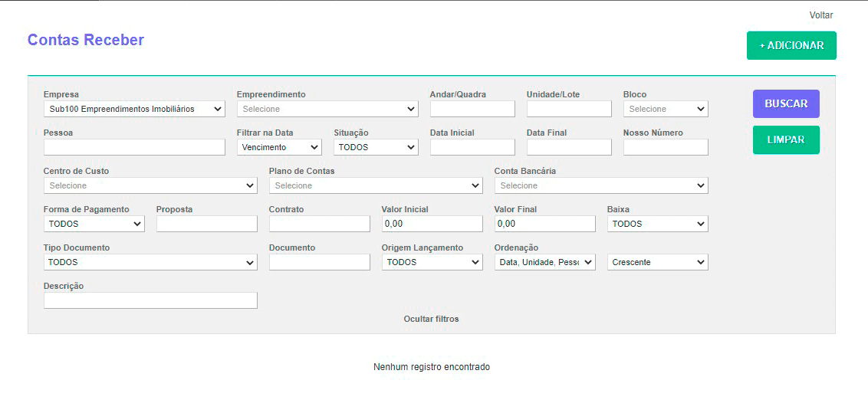
Task: Focus the Pessoa text field
Action: point(134,147)
